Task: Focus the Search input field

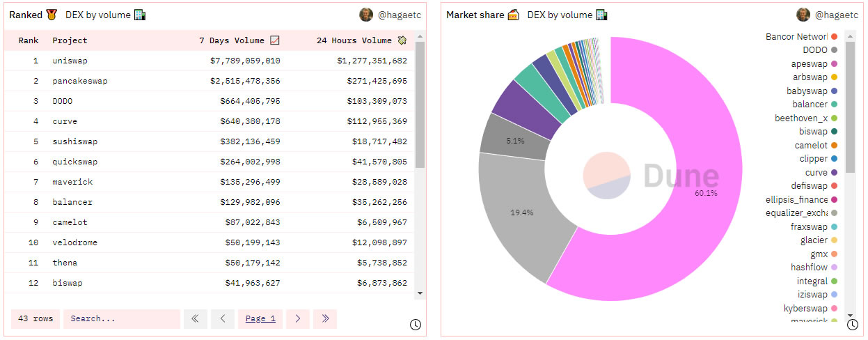Action: 122,319
